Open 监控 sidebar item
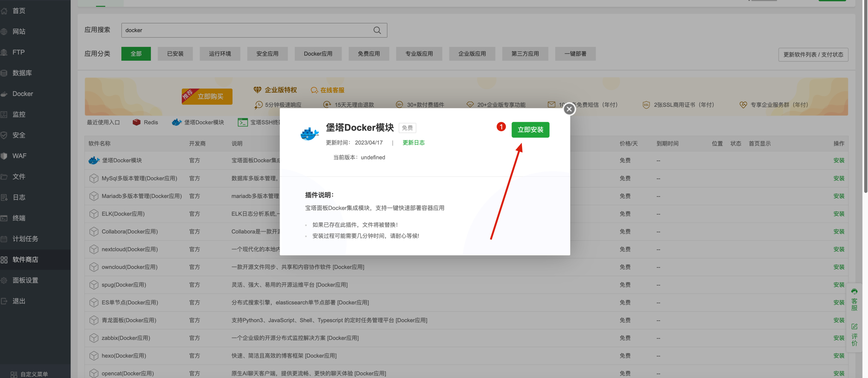This screenshot has width=868, height=378. [x=35, y=114]
